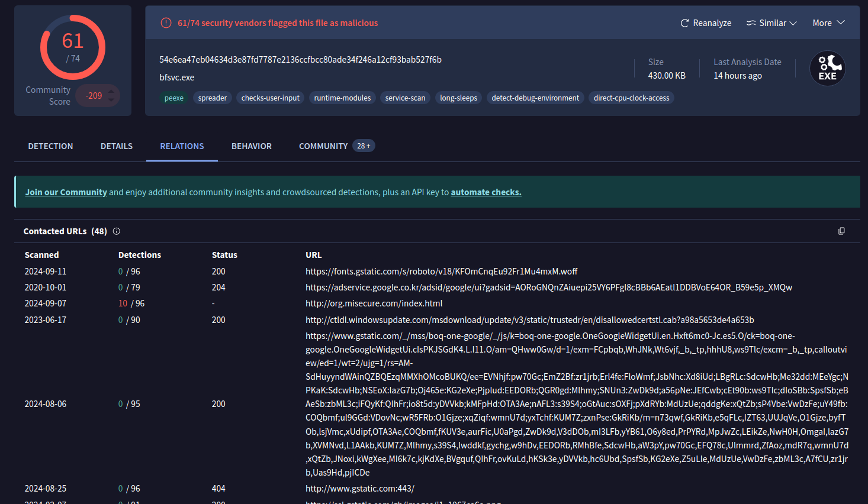Click the scanned date 2020-10-01
The image size is (868, 504).
tap(46, 287)
